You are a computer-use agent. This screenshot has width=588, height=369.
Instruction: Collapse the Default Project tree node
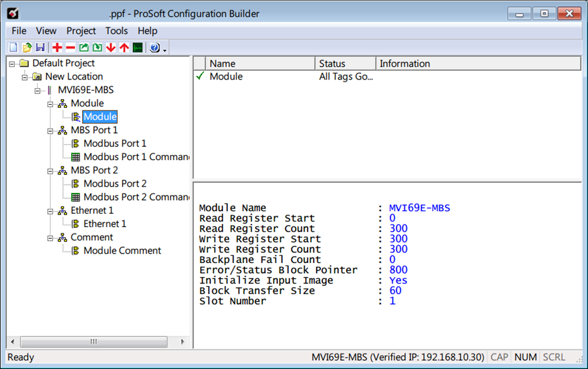(x=12, y=64)
